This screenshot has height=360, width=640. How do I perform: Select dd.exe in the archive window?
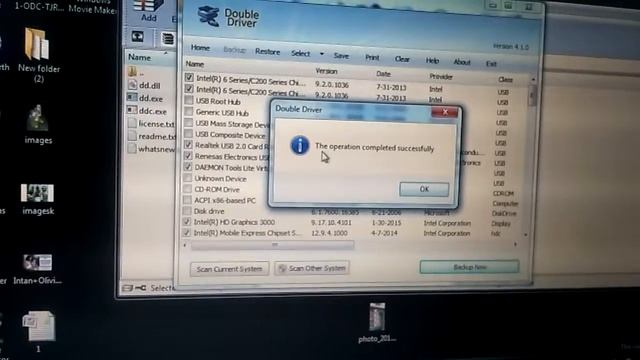(150, 98)
